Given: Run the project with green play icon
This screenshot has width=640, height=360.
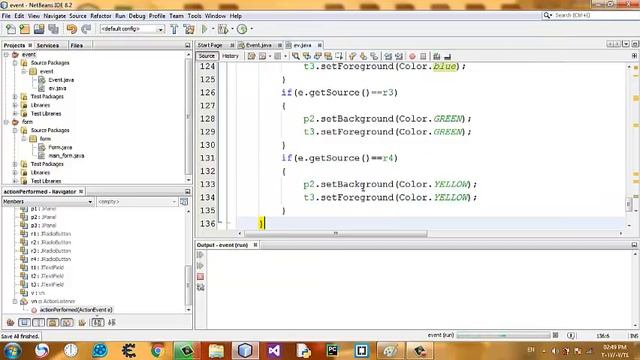Looking at the screenshot, I should [x=204, y=29].
